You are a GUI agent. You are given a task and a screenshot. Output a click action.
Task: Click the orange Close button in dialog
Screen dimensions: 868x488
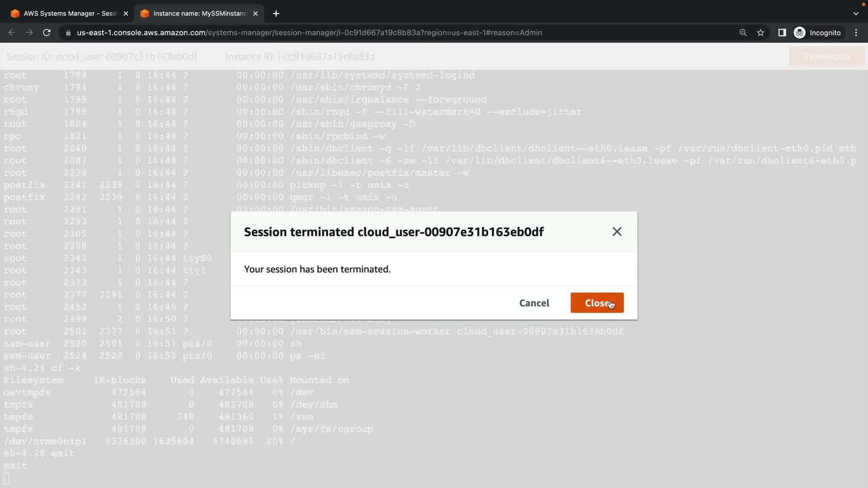(x=596, y=303)
